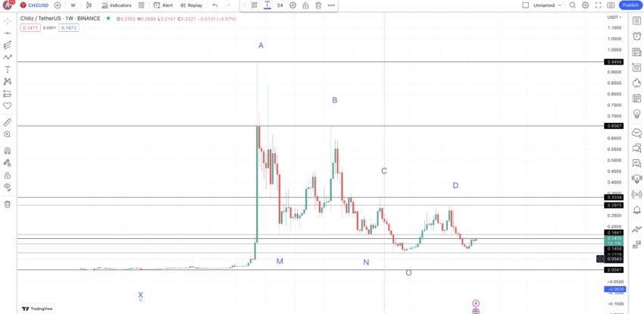
Task: Take a chart snapshot with camera icon
Action: (611, 5)
